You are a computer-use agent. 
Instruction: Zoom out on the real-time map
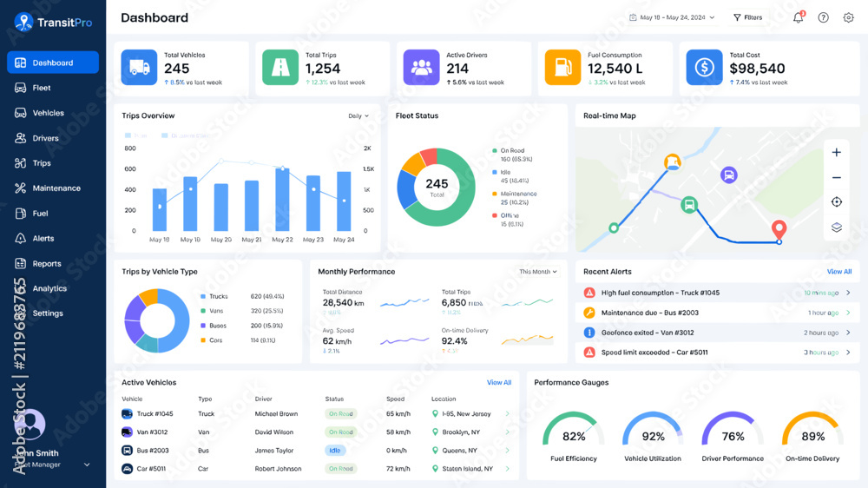click(x=837, y=177)
